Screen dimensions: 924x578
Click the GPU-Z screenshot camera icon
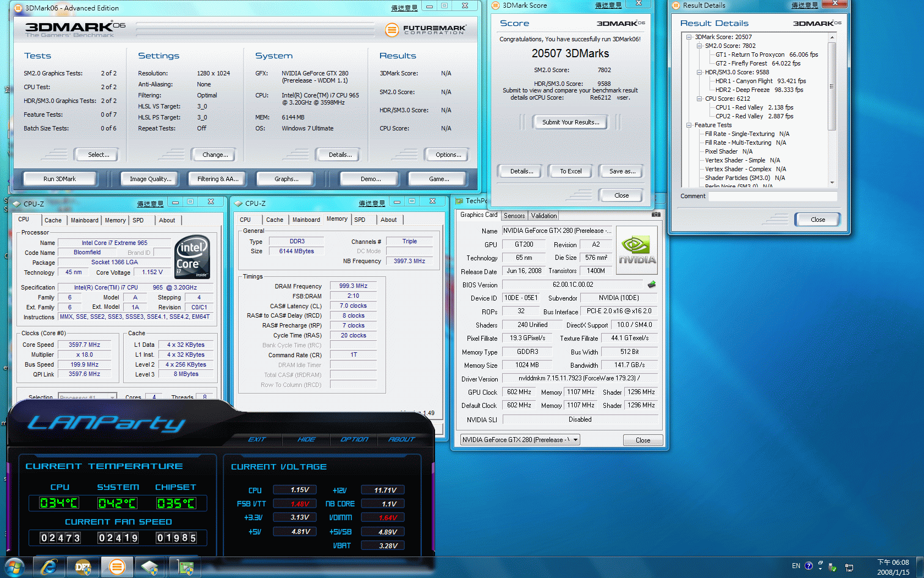(656, 214)
